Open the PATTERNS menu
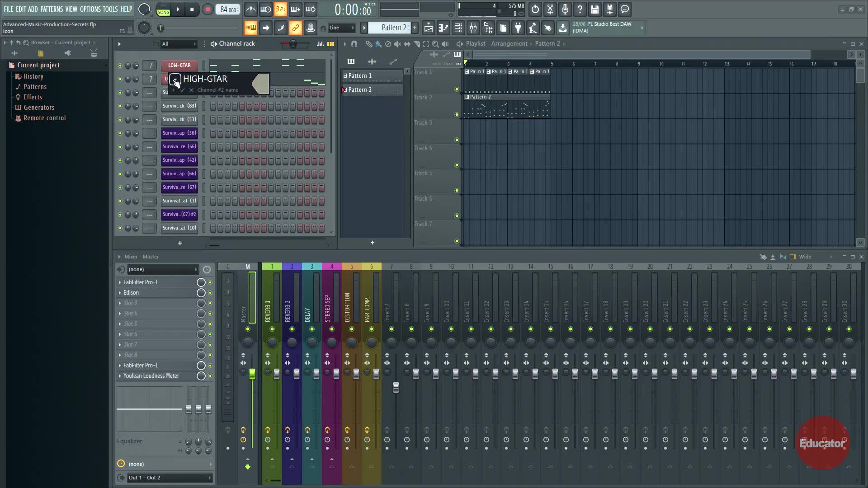Image resolution: width=868 pixels, height=488 pixels. pos(52,9)
